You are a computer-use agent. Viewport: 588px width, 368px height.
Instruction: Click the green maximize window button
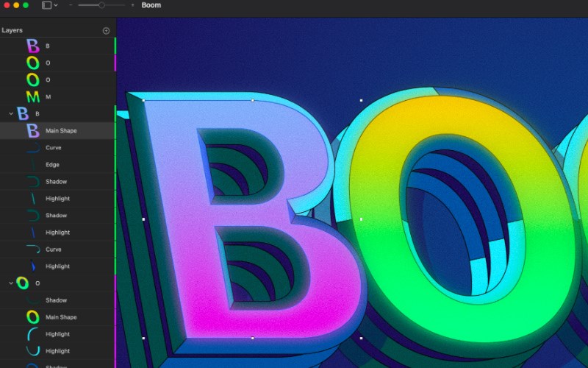point(26,5)
